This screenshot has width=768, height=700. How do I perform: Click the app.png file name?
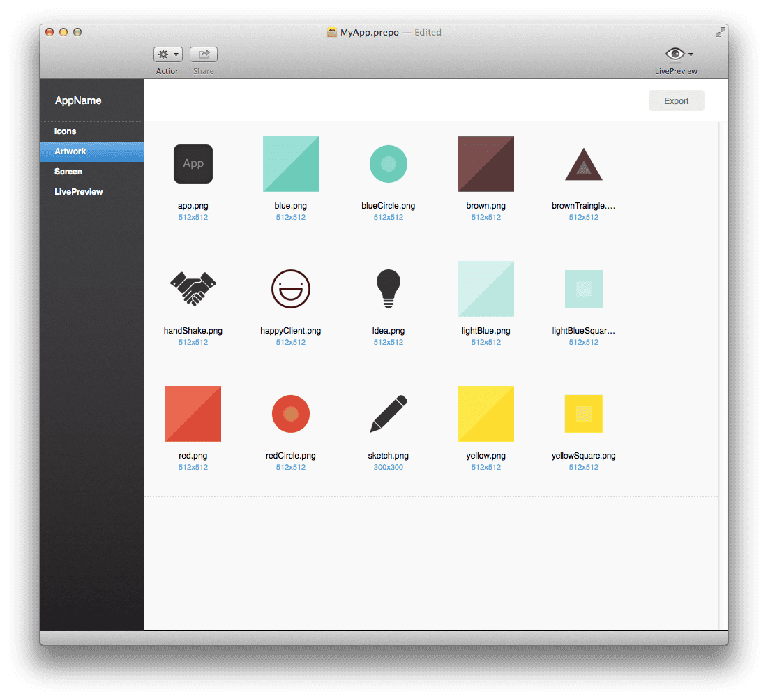[193, 206]
